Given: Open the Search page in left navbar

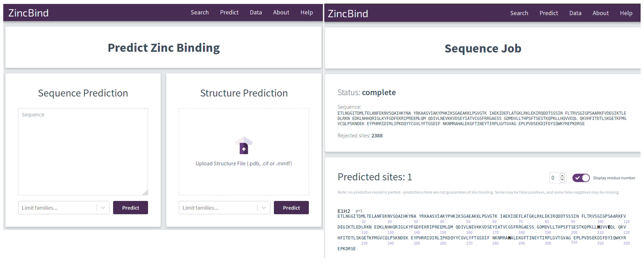Looking at the screenshot, I should (200, 12).
